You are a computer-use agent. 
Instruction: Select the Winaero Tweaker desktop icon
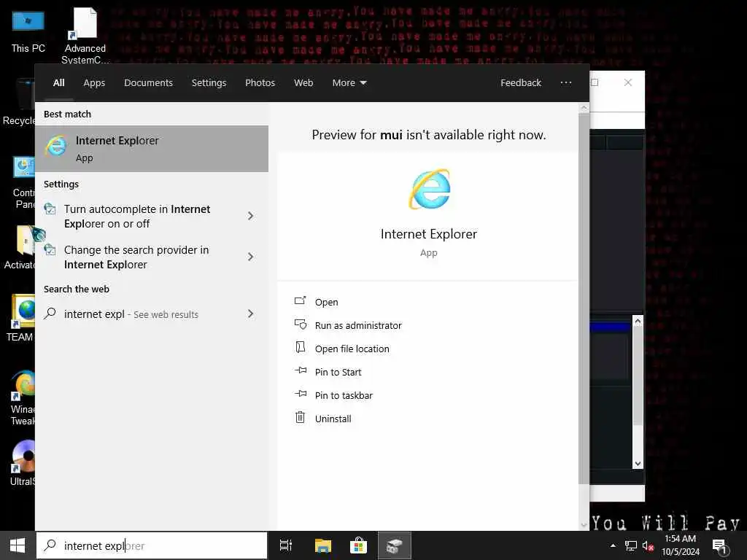(x=21, y=398)
